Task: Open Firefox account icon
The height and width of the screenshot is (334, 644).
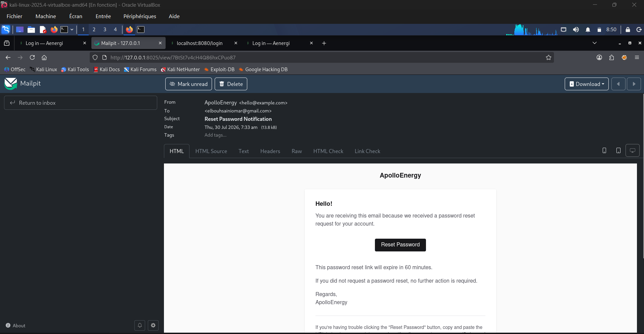Action: [x=599, y=57]
